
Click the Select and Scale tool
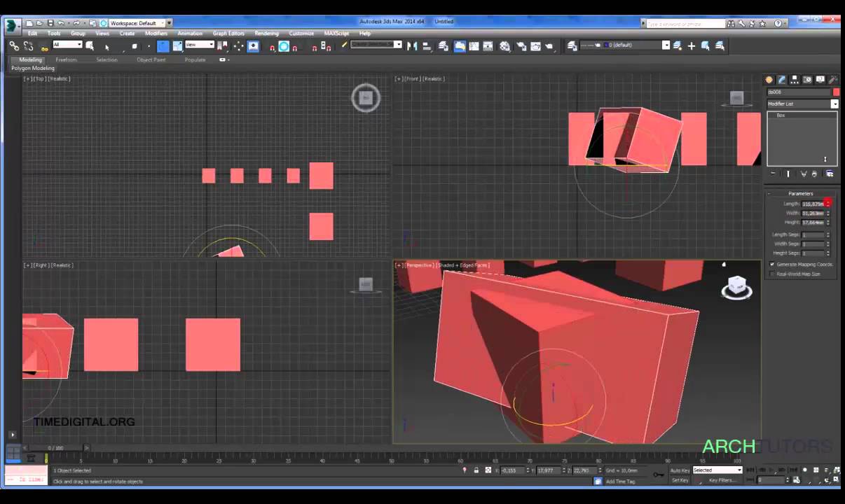[x=178, y=46]
